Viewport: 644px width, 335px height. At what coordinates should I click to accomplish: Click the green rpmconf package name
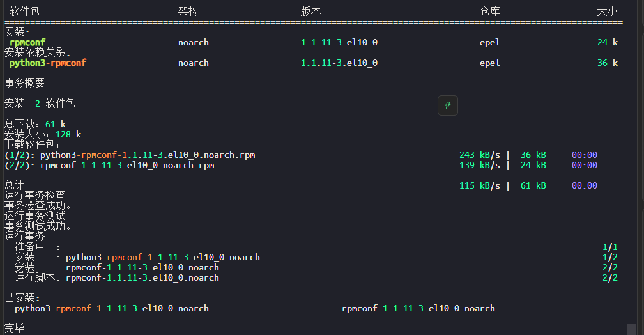pos(27,42)
